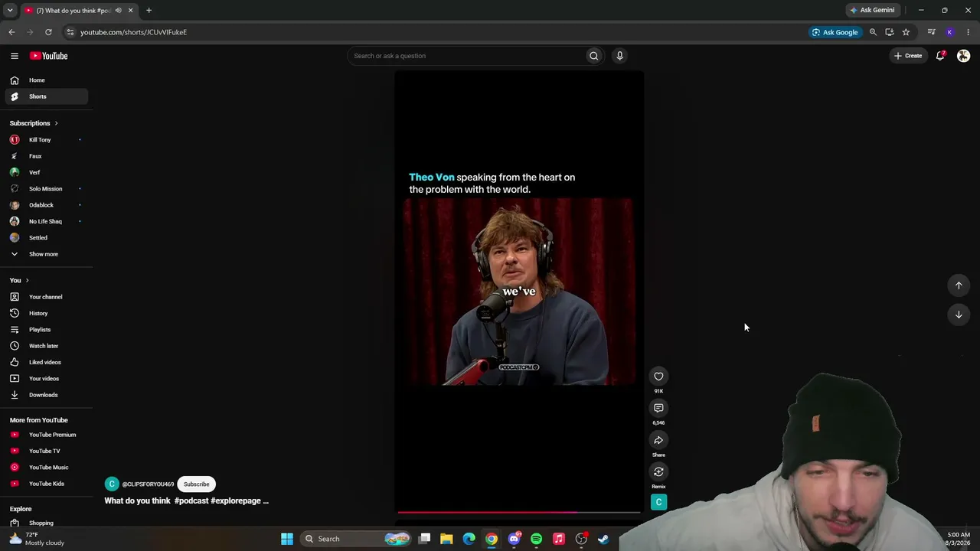Mute the tab audio icon
The width and height of the screenshot is (980, 551).
coord(118,11)
